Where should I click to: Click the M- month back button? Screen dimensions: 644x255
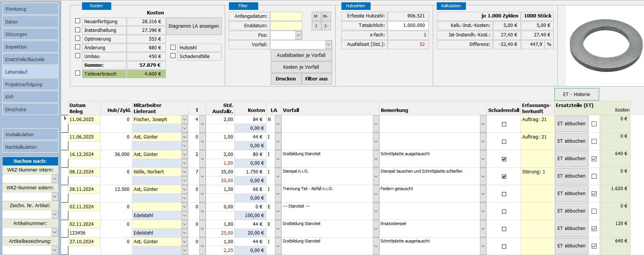(325, 16)
